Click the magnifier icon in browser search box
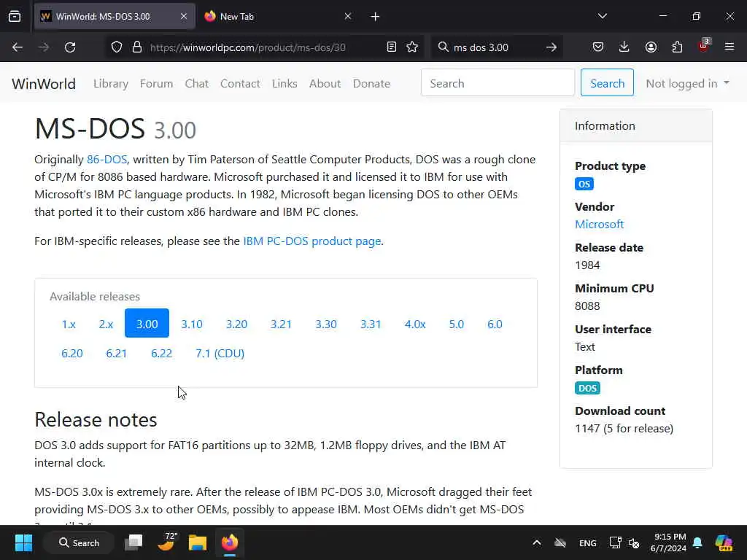This screenshot has width=747, height=560. tap(444, 47)
